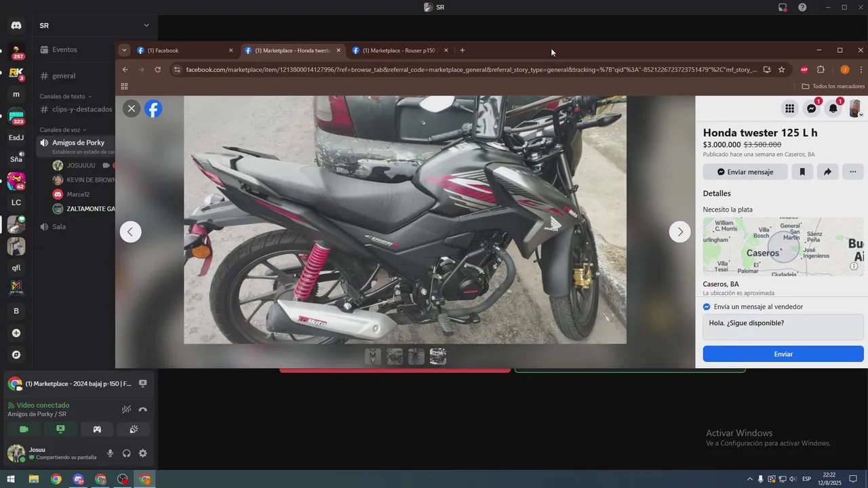The image size is (868, 488).
Task: Open more options for listing
Action: pos(853,172)
